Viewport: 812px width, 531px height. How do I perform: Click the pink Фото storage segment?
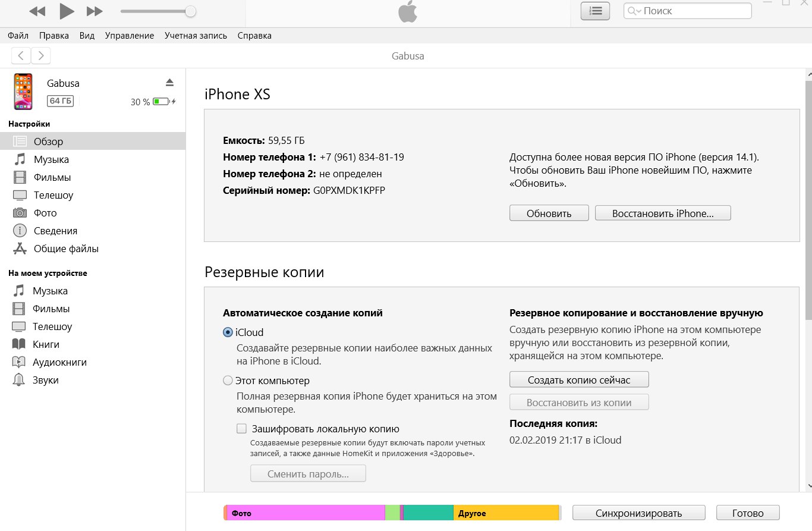coord(306,513)
